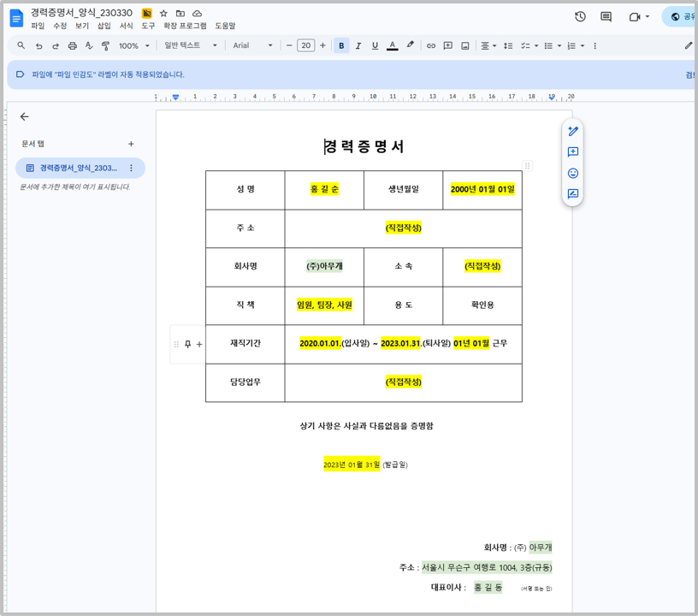Open the Google Docs home icon

pyautogui.click(x=16, y=19)
